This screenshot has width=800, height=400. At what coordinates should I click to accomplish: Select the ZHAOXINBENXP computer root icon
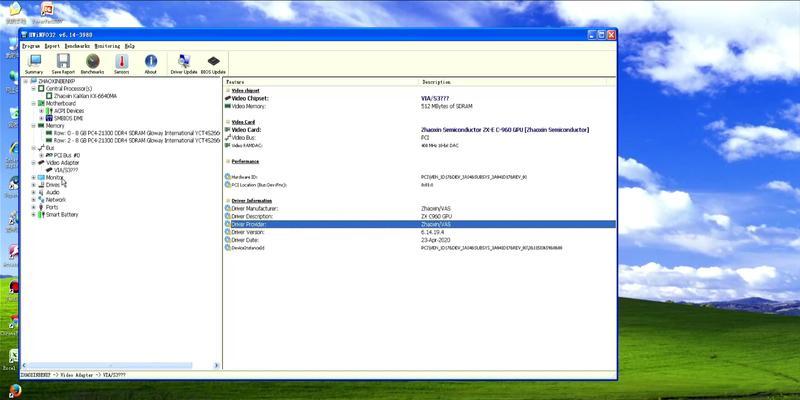(34, 81)
